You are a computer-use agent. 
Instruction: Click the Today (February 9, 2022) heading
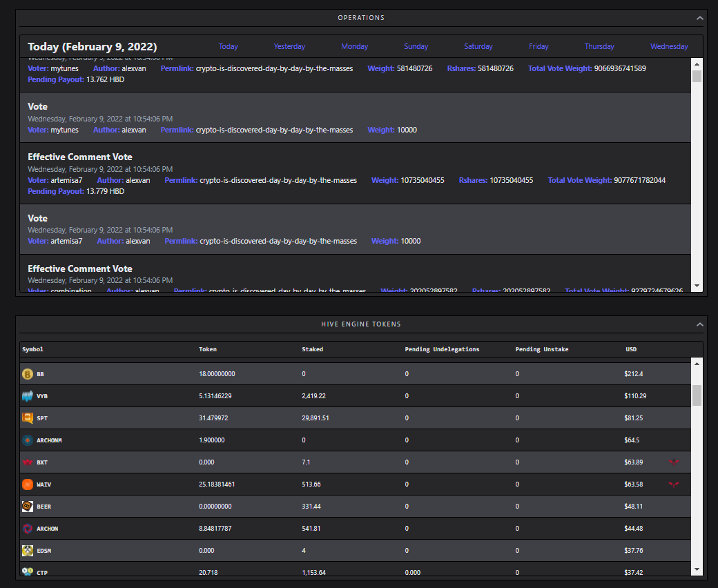pos(92,47)
